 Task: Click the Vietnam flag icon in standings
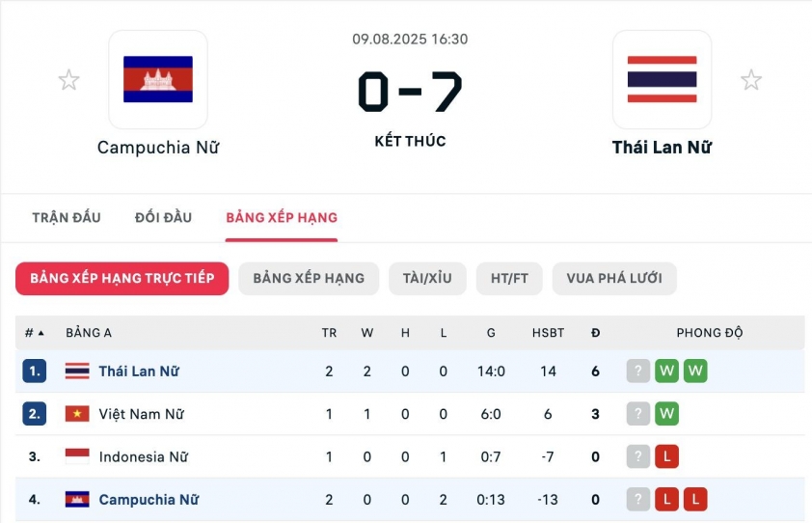77,414
